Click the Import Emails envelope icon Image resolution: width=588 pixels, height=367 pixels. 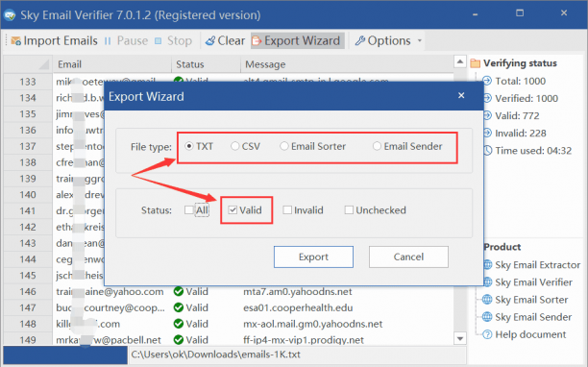15,40
